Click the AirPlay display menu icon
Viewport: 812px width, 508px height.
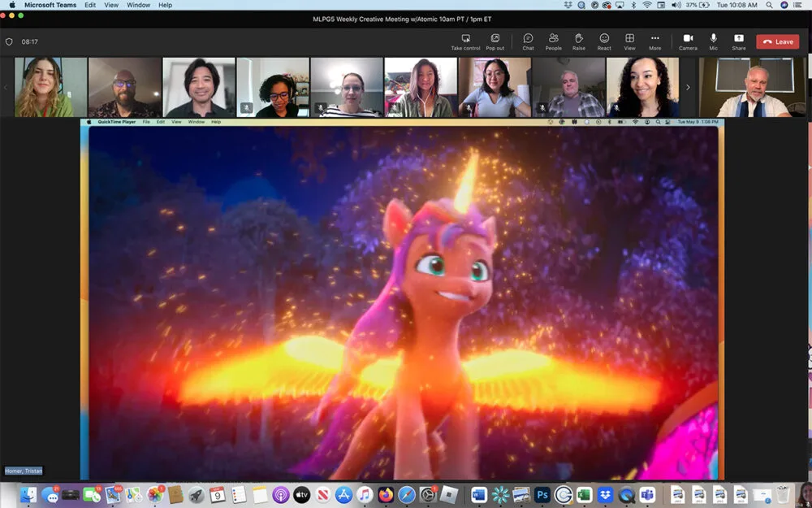click(620, 5)
